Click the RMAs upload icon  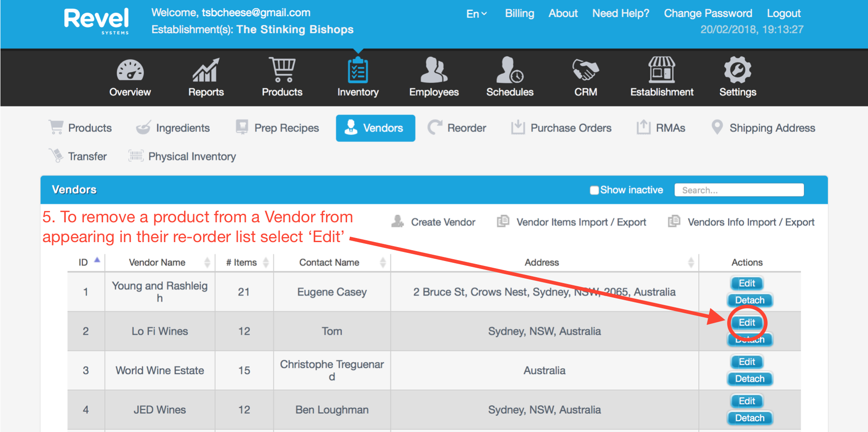pyautogui.click(x=643, y=127)
